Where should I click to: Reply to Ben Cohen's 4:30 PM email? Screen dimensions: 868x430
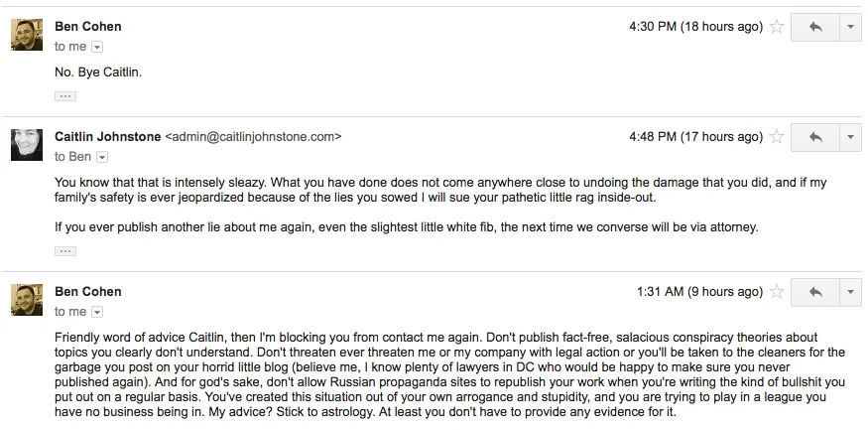pyautogui.click(x=815, y=27)
